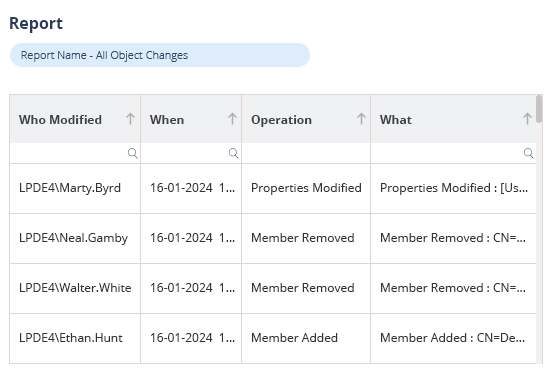
Task: Sort the Operation column using arrow
Action: pyautogui.click(x=361, y=119)
